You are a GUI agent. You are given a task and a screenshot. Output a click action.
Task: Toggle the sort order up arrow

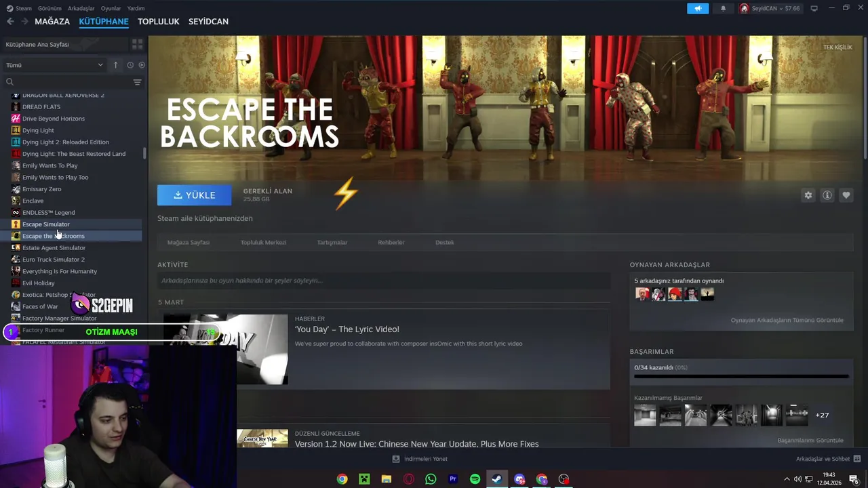pyautogui.click(x=115, y=65)
